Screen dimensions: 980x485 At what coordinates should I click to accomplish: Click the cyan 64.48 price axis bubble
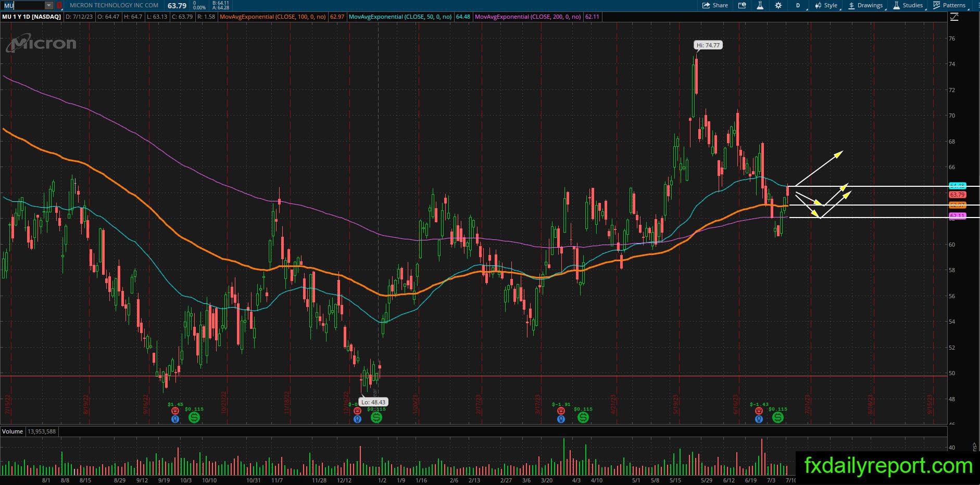pyautogui.click(x=958, y=186)
